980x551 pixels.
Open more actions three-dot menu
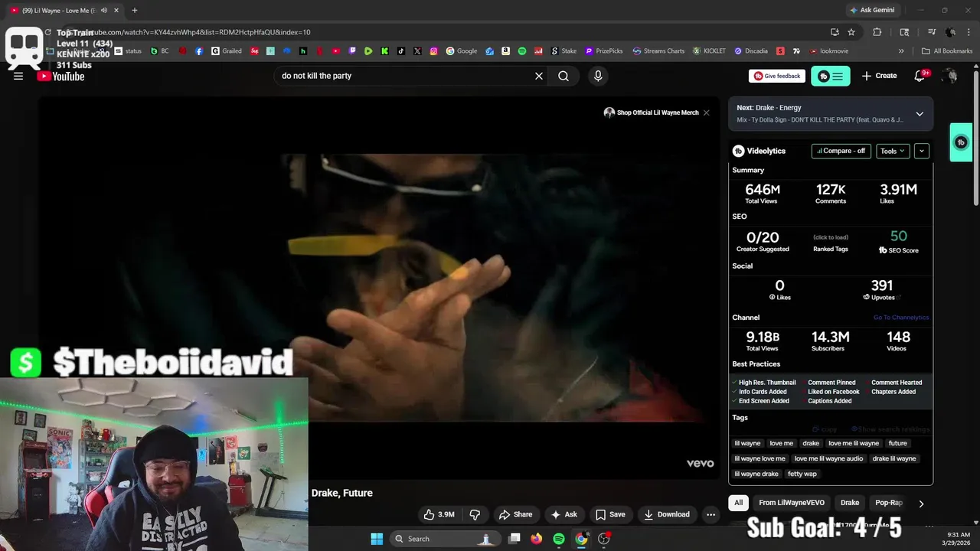point(710,514)
